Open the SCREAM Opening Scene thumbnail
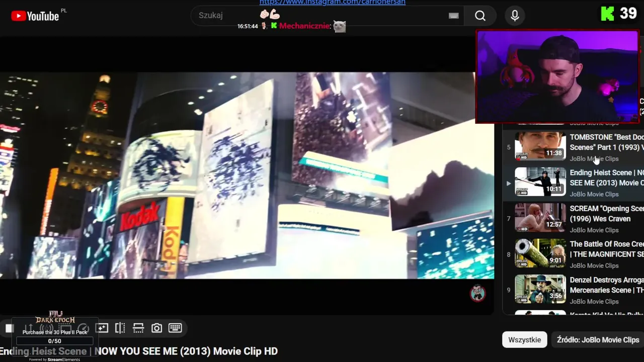Image resolution: width=644 pixels, height=362 pixels. click(540, 217)
